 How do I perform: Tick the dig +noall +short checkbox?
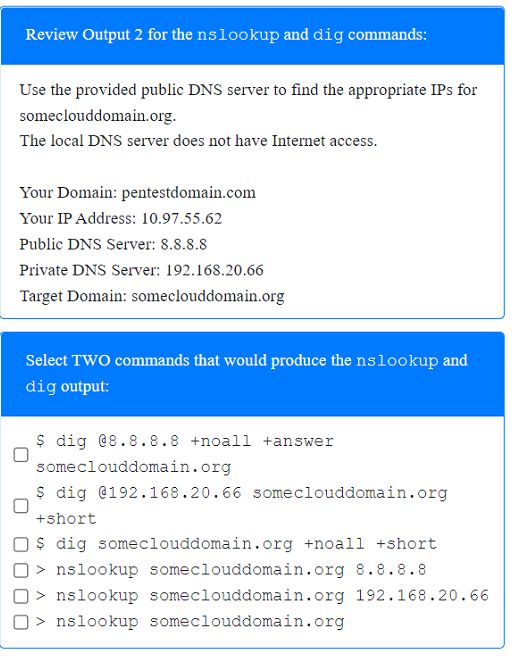pyautogui.click(x=21, y=544)
